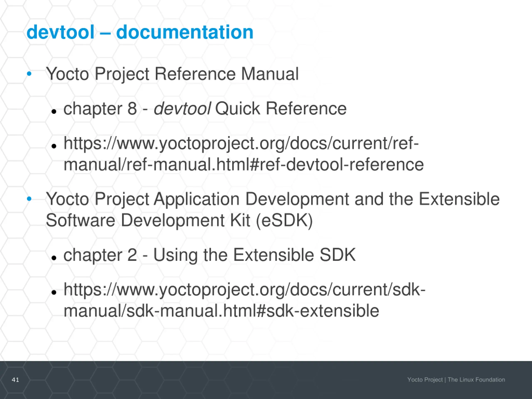Select the 'Yocto Project Reference Manual' bullet text
This screenshot has width=532, height=399.
pyautogui.click(x=172, y=74)
